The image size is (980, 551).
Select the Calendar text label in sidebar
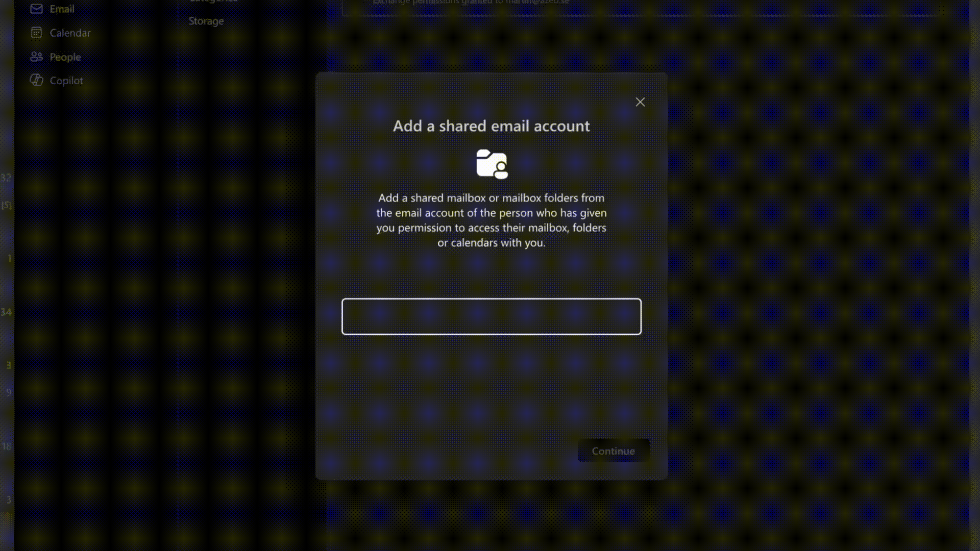click(x=70, y=33)
